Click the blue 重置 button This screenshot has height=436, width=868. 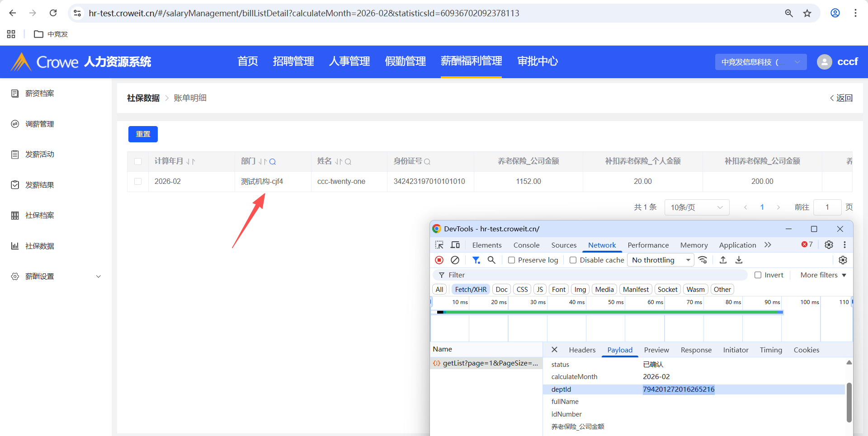pos(143,134)
